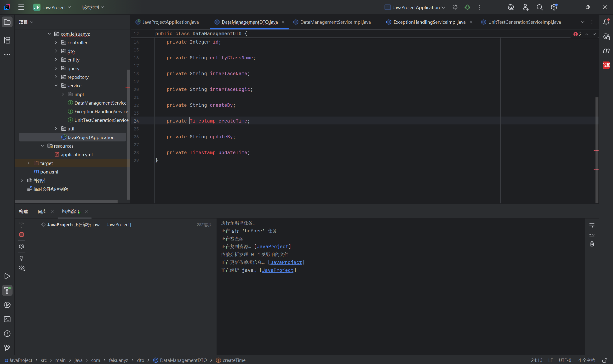Collapse the com.feisuanyz package

click(x=49, y=34)
